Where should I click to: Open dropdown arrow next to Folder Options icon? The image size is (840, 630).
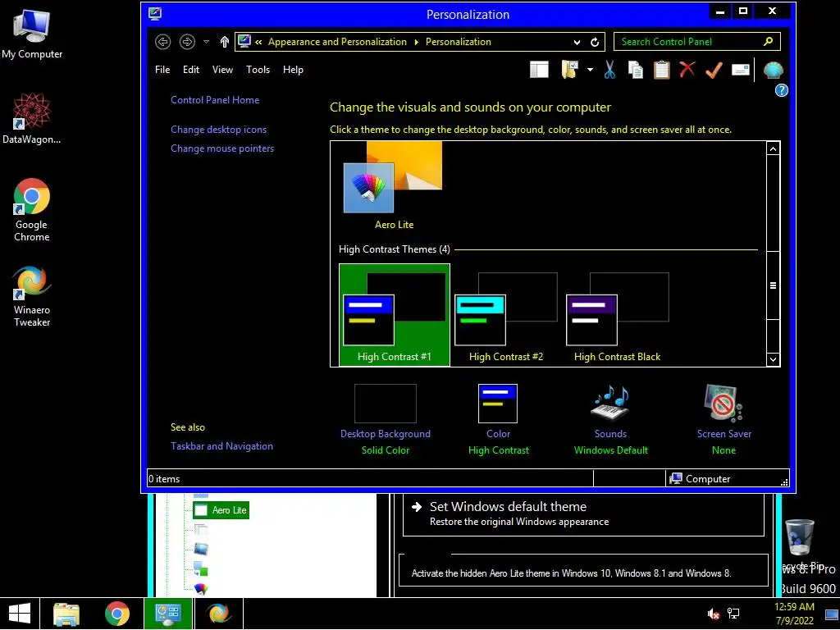pos(590,70)
